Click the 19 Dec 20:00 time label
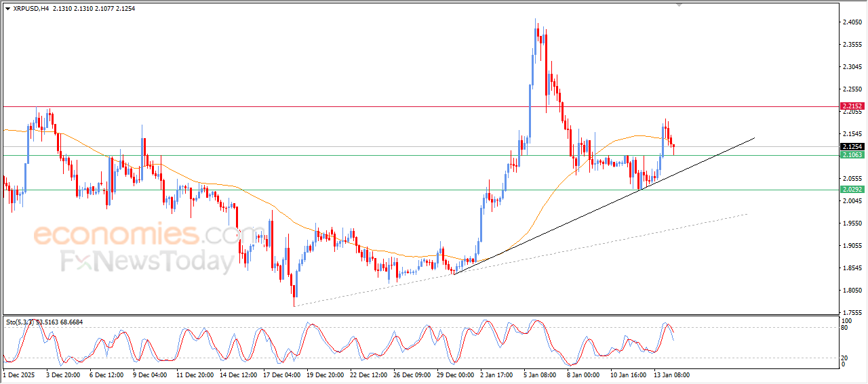Image resolution: width=868 pixels, height=384 pixels. point(325,375)
